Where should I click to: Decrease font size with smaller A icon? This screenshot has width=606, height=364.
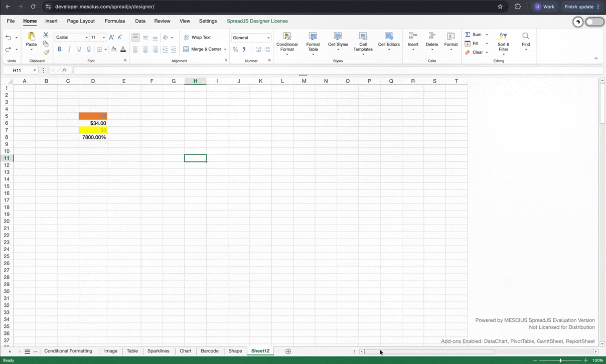coord(120,37)
